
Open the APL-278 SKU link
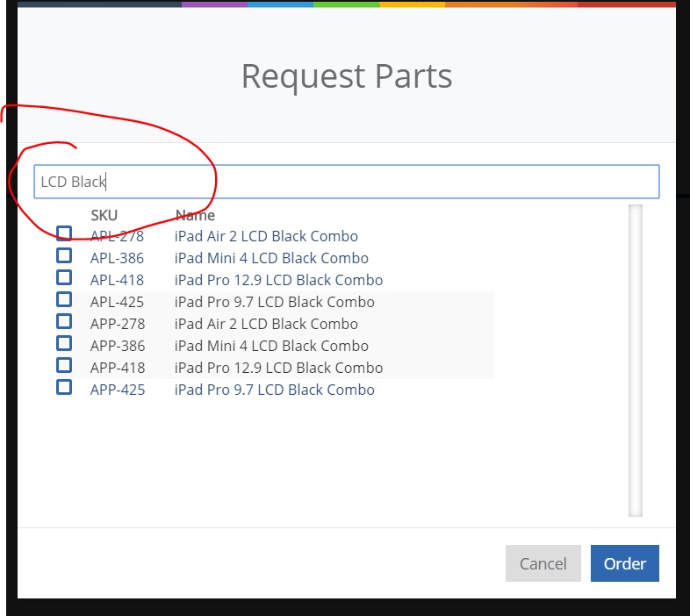click(117, 236)
